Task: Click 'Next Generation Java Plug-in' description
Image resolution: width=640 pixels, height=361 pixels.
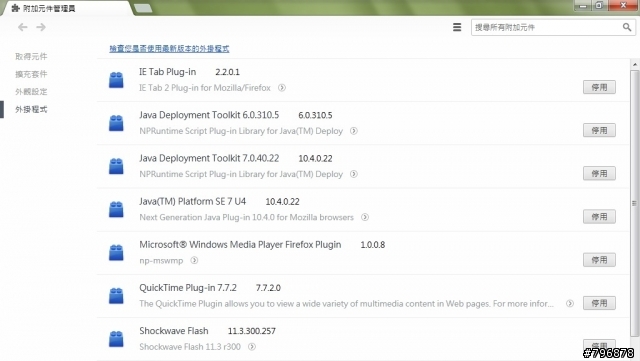Action: [x=246, y=217]
